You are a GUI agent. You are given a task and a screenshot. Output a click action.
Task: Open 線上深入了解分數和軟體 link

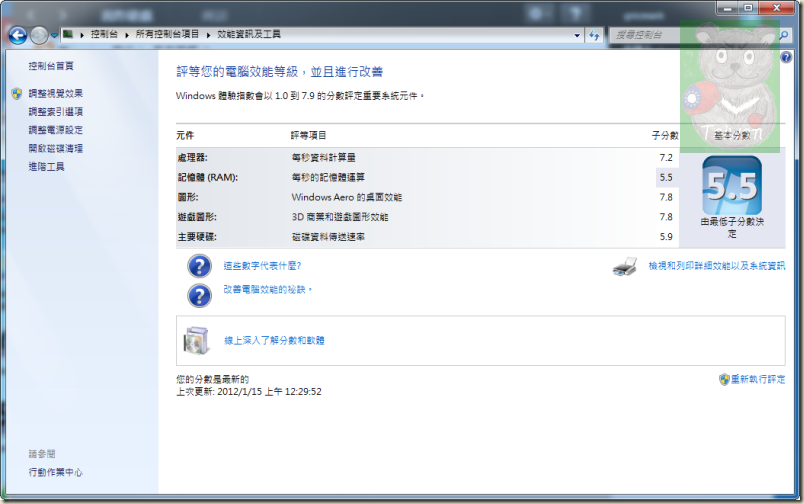(274, 340)
